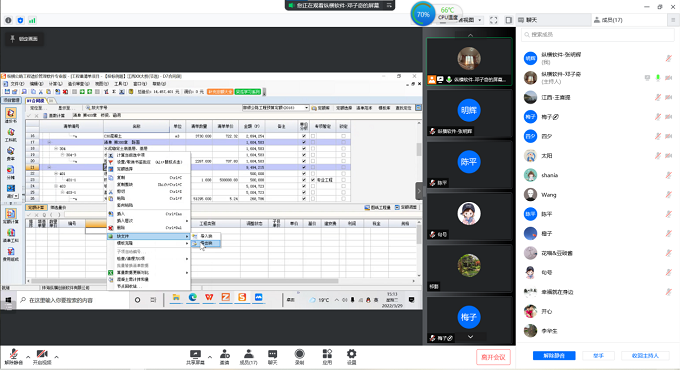Viewport: 680px width, 370px height.
Task: Select the 清单工料 icon in lower sidebar
Action: click(11, 235)
